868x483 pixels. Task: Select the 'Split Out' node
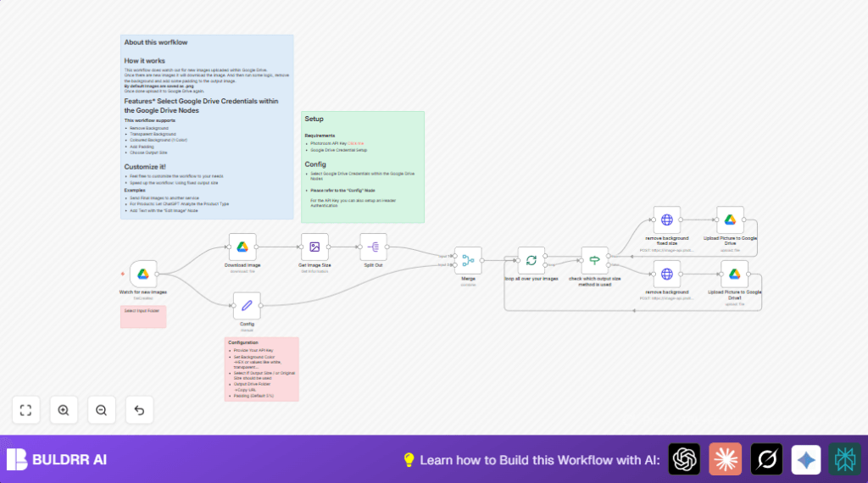coord(373,247)
